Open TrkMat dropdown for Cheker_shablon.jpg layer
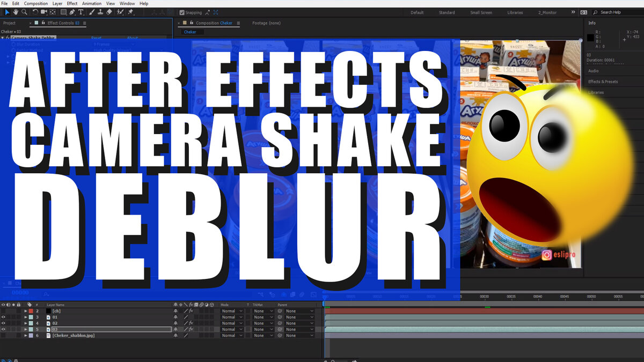 coord(262,335)
